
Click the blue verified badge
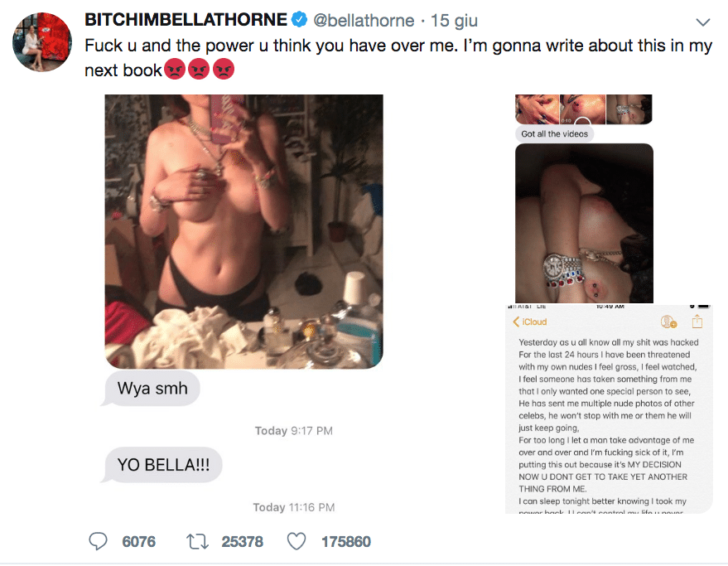click(x=299, y=20)
